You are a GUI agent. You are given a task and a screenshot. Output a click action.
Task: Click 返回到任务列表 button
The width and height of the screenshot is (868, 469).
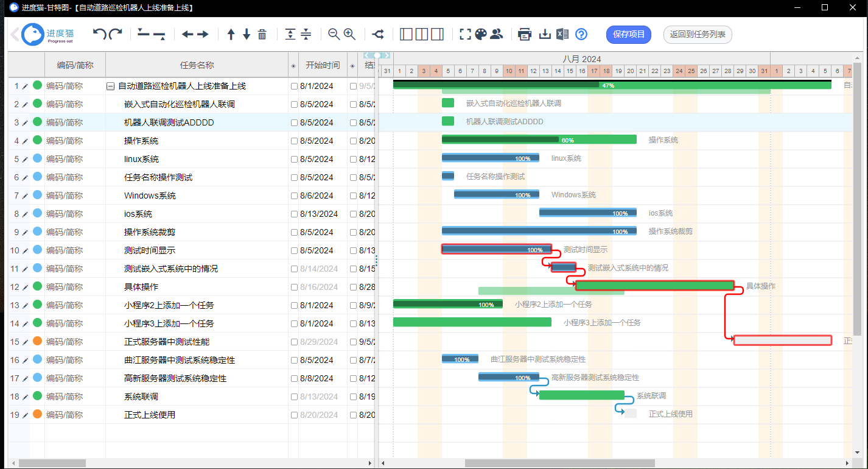[698, 35]
